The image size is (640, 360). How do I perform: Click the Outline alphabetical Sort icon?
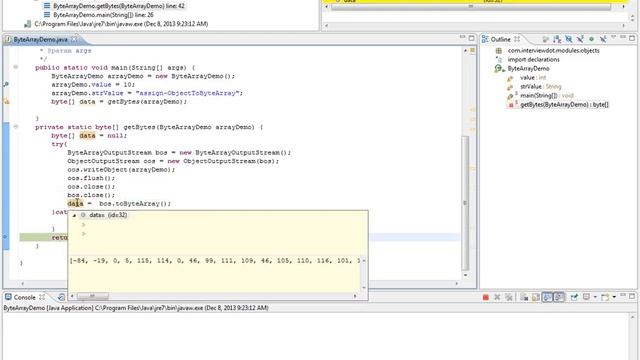tap(557, 39)
